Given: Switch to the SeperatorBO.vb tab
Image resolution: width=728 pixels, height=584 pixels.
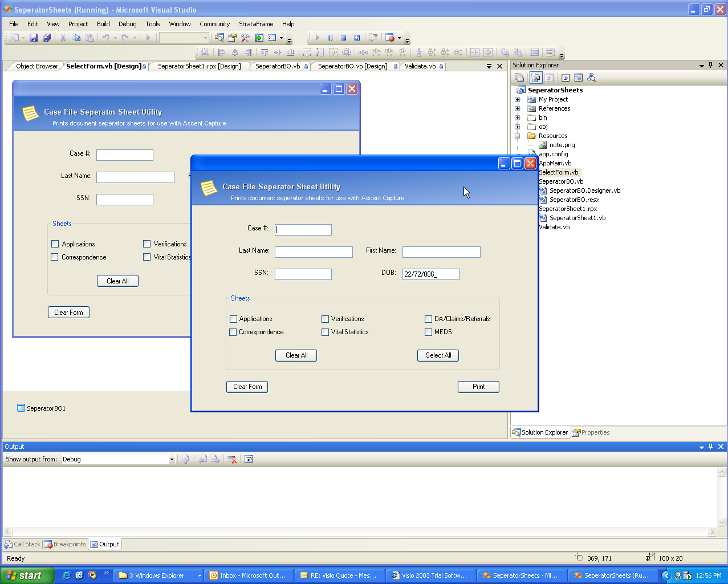Looking at the screenshot, I should tap(278, 66).
